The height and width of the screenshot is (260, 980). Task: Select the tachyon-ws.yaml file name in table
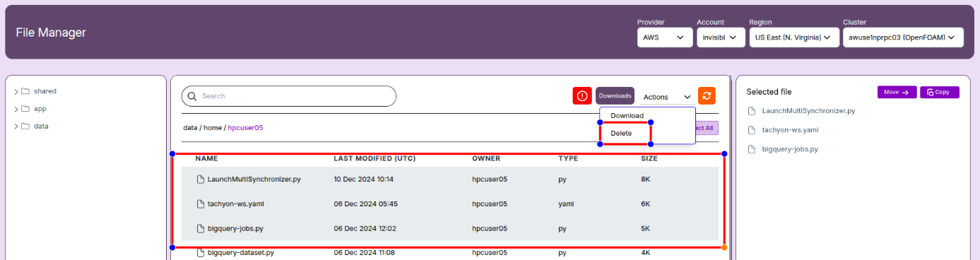(x=237, y=204)
